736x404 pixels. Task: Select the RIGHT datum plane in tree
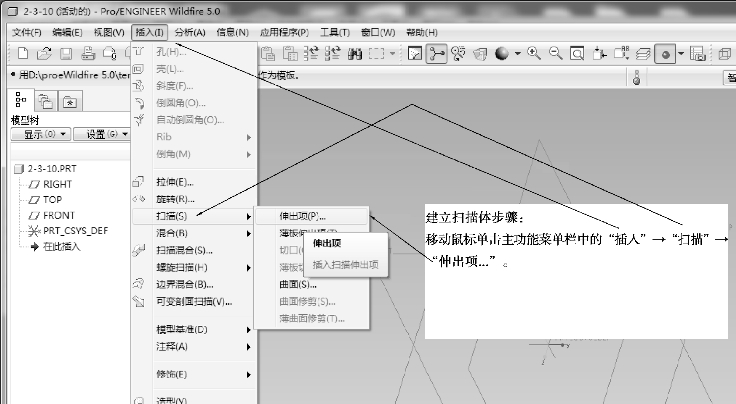[x=51, y=184]
